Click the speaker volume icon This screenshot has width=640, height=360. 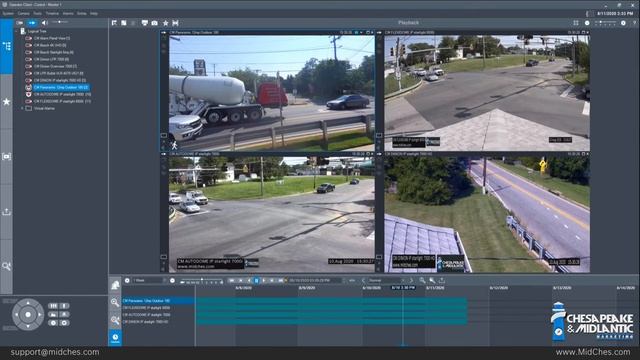[44, 23]
